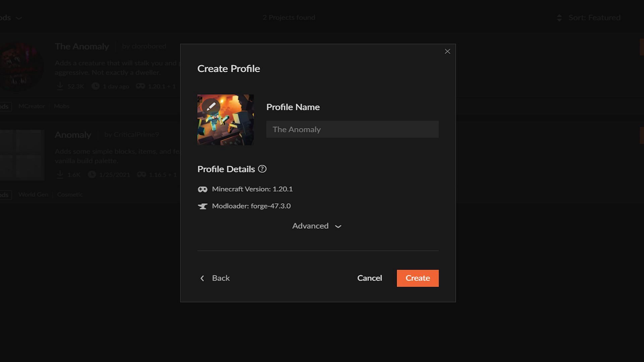Click the Cancel button to dismiss
644x362 pixels.
(370, 278)
